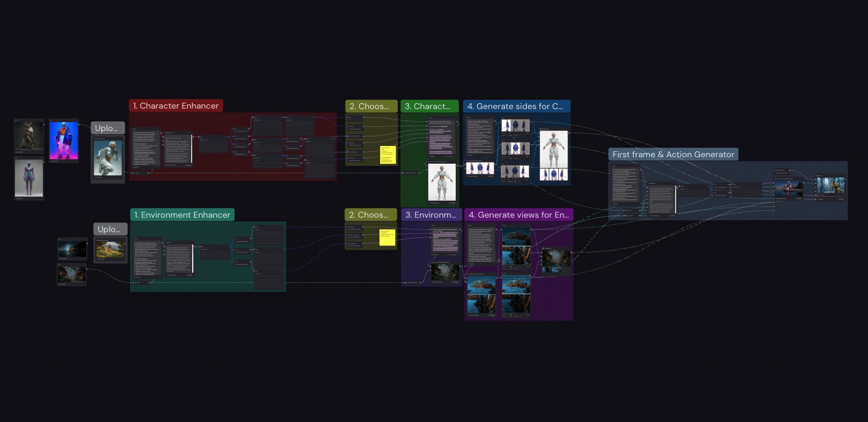Click the "4. Generate views for En..." group title
The height and width of the screenshot is (422, 868).
[518, 215]
